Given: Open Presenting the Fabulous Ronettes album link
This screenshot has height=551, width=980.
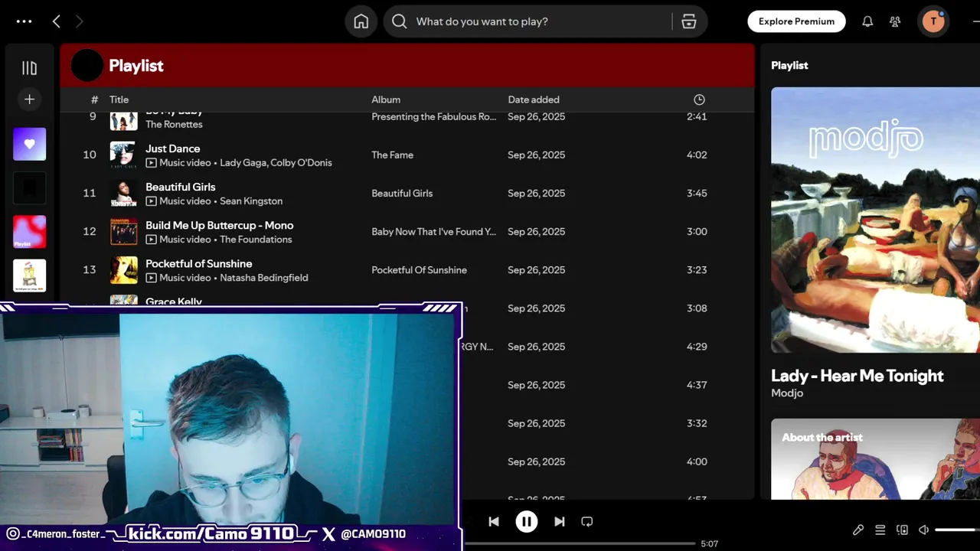Looking at the screenshot, I should [434, 116].
